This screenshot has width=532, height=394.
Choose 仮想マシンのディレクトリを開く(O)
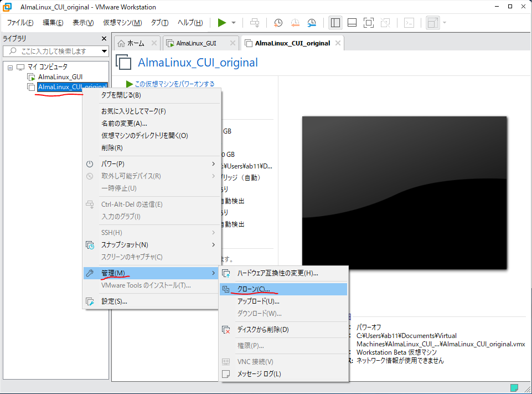[151, 136]
